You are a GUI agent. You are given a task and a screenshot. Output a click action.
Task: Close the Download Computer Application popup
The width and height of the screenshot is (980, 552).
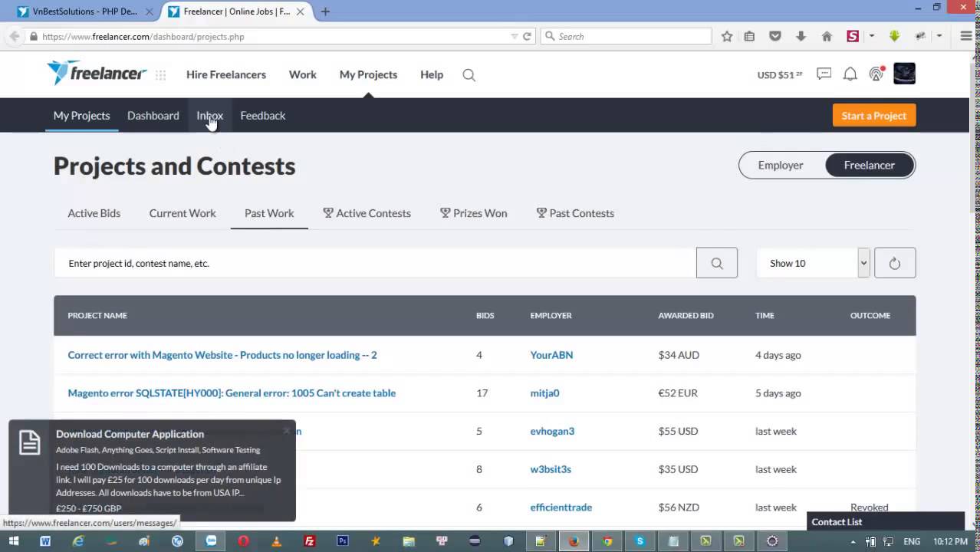(287, 431)
